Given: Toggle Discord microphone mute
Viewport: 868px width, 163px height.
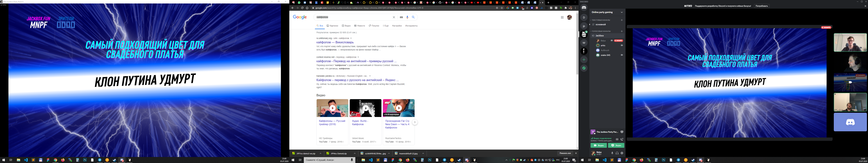Looking at the screenshot, I should pyautogui.click(x=612, y=153).
